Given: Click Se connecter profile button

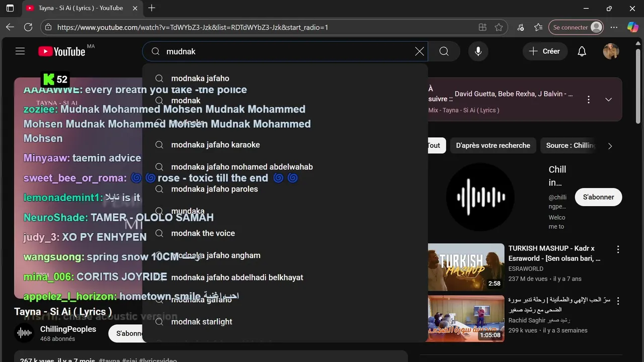Looking at the screenshot, I should click(x=576, y=27).
